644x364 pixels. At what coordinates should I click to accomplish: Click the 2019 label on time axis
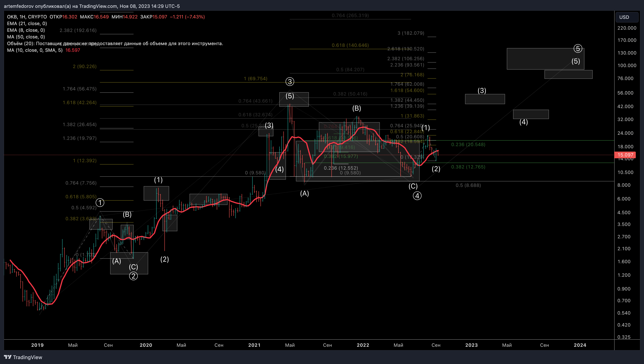click(37, 345)
